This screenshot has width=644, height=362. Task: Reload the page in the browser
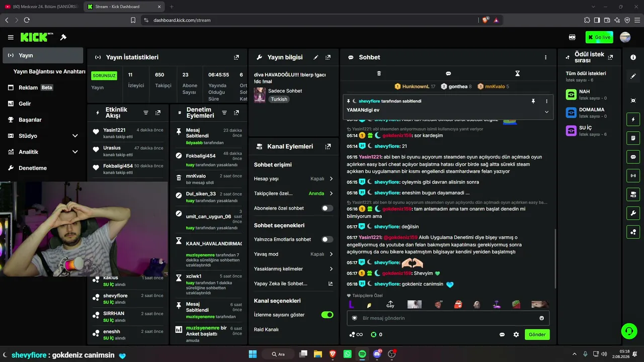click(x=27, y=20)
